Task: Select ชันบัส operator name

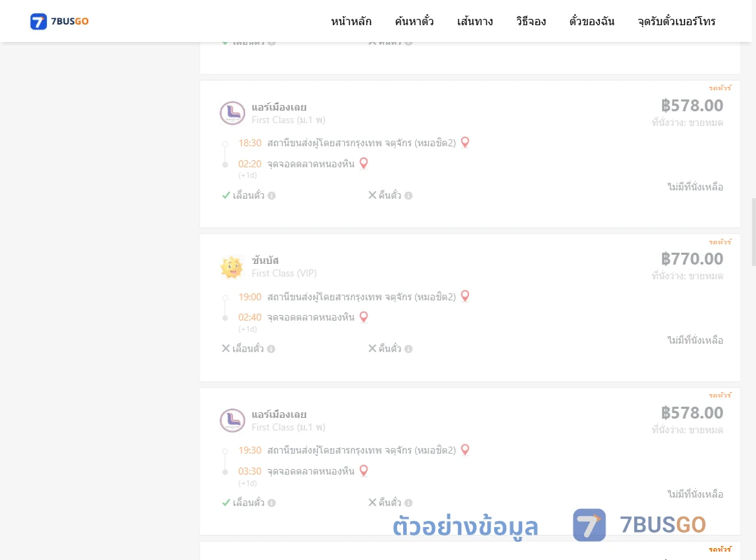Action: 265,260
